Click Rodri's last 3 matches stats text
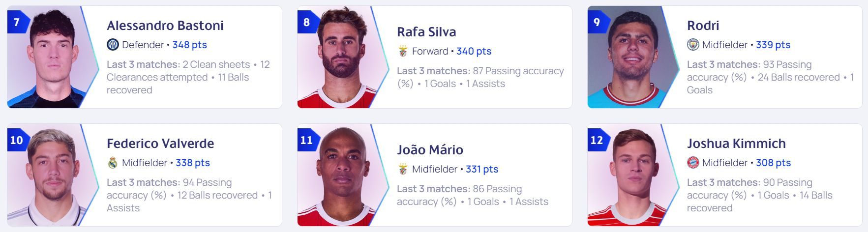Image resolution: width=868 pixels, height=232 pixels. (770, 77)
